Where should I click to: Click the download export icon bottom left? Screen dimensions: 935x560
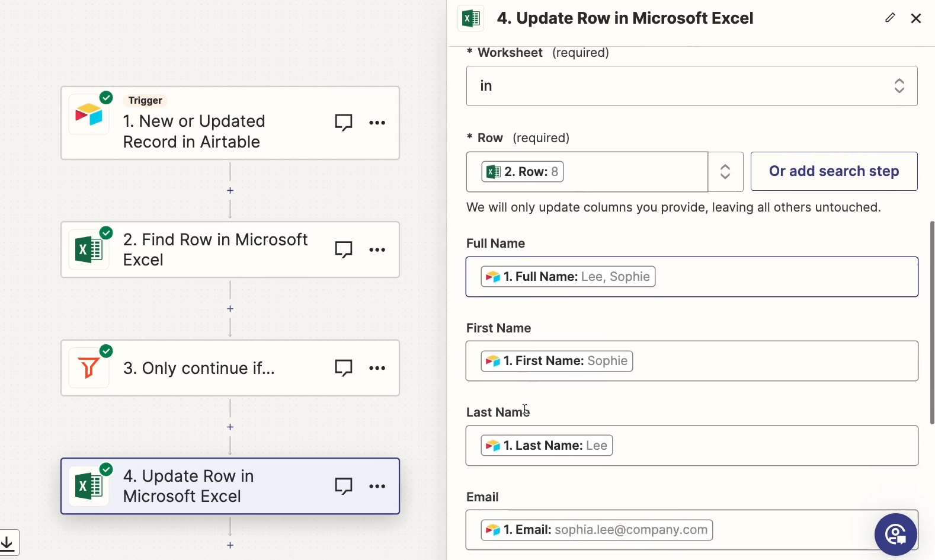8,542
